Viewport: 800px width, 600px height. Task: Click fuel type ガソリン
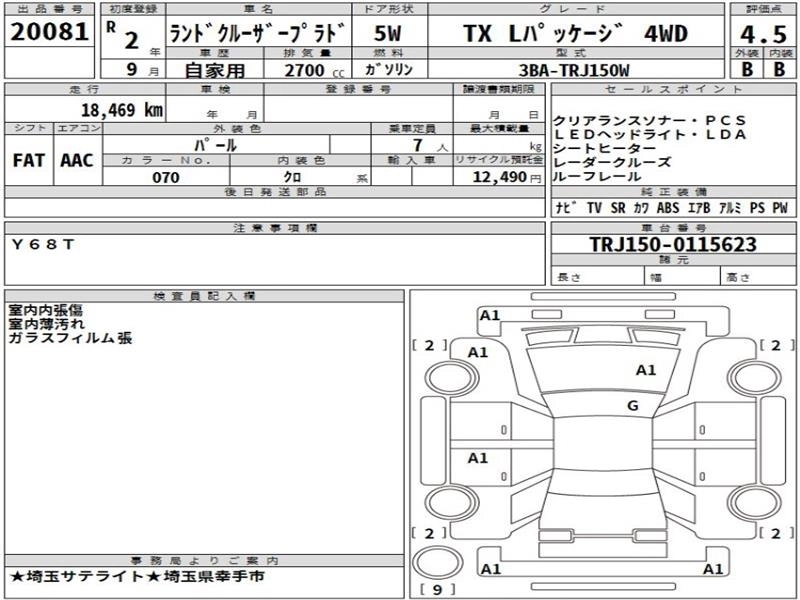[x=389, y=69]
